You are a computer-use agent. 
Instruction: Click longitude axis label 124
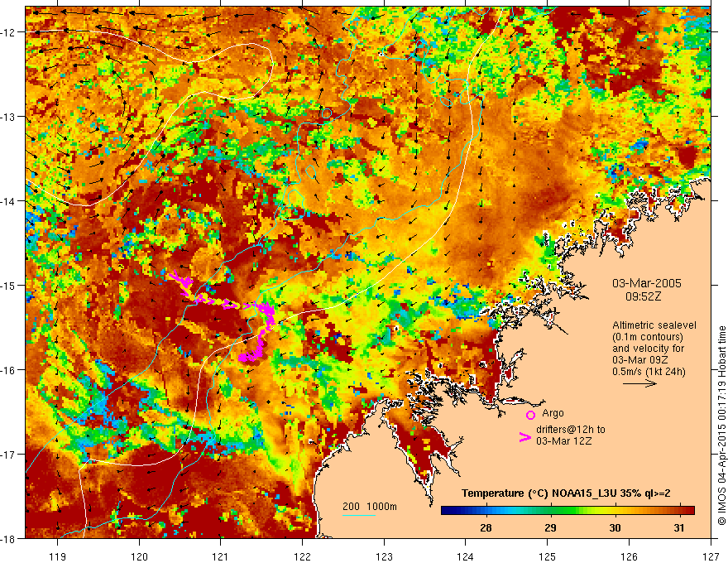(466, 556)
